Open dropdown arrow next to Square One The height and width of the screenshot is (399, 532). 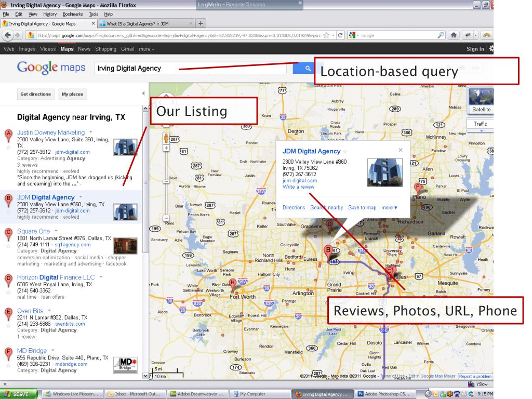[56, 231]
